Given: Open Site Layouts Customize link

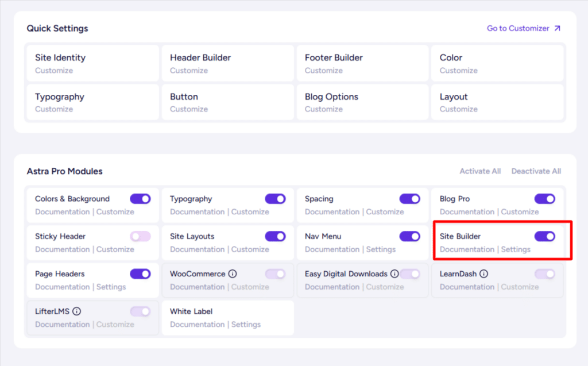Looking at the screenshot, I should [x=250, y=249].
